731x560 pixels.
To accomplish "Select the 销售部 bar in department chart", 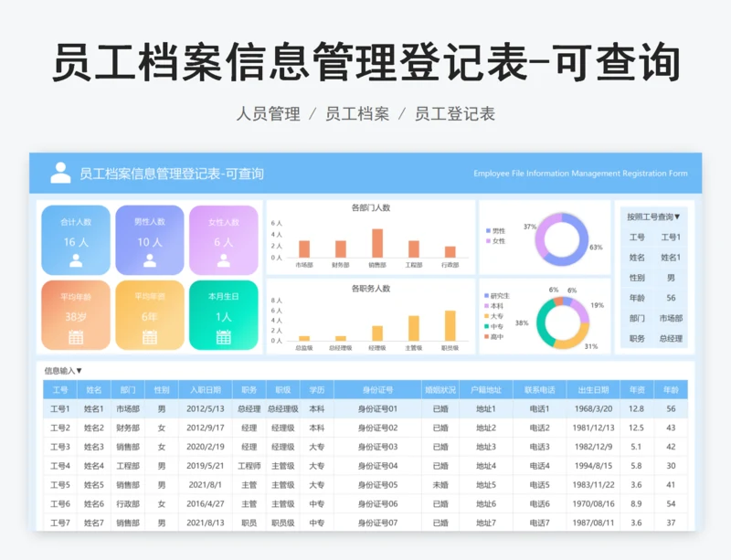I will point(377,243).
